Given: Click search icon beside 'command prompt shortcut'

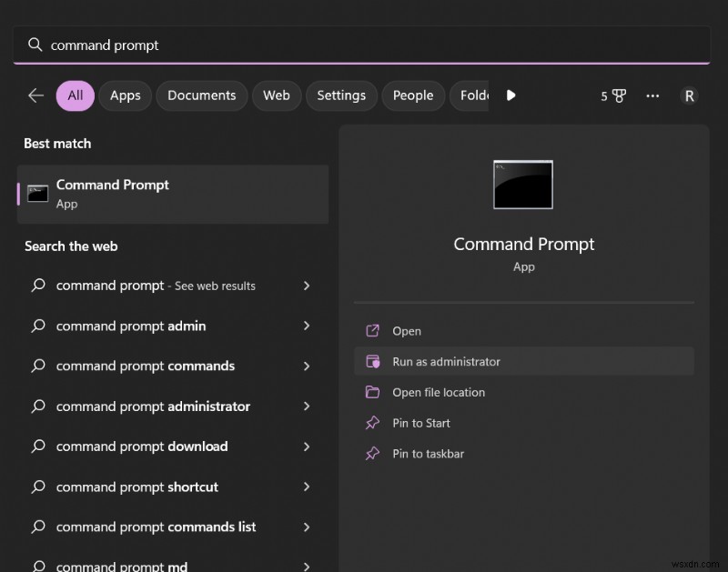Looking at the screenshot, I should [x=38, y=487].
